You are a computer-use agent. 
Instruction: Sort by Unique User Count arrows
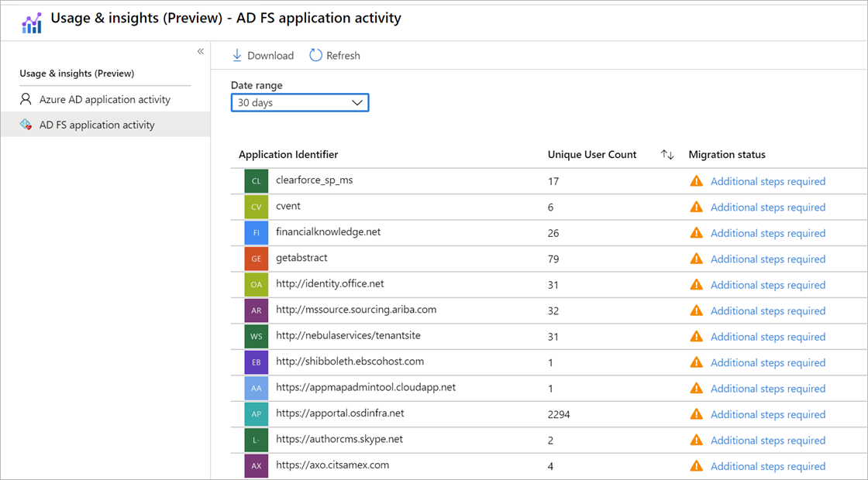[667, 155]
